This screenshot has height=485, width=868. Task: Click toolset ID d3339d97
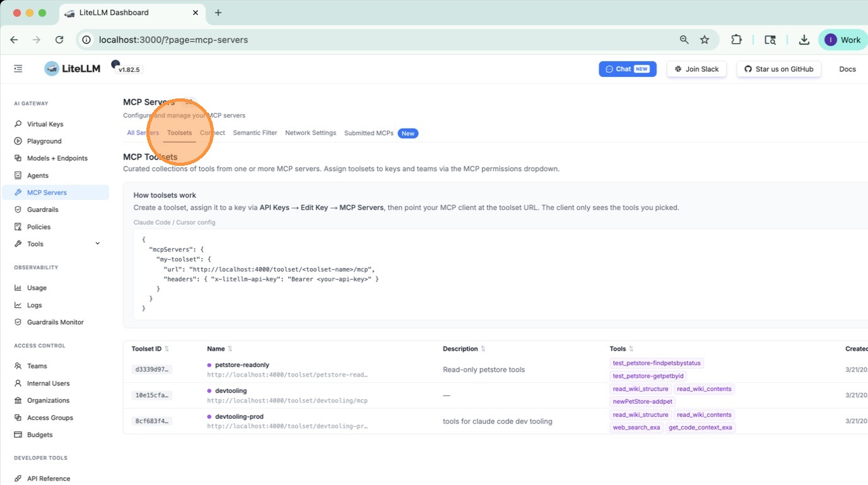point(152,370)
